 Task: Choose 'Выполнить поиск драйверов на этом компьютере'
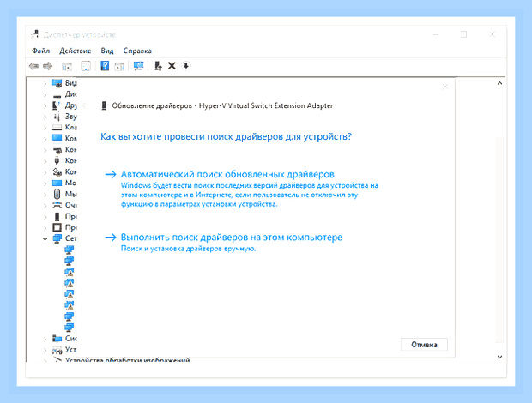[x=232, y=238]
